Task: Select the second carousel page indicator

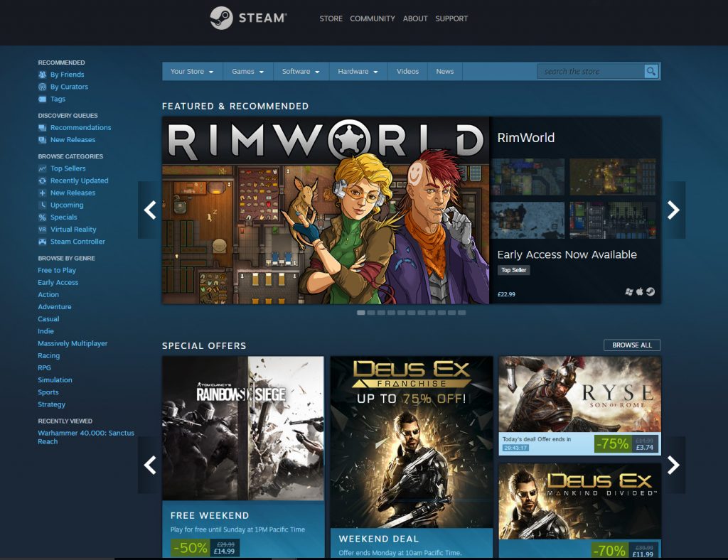Action: [371, 313]
